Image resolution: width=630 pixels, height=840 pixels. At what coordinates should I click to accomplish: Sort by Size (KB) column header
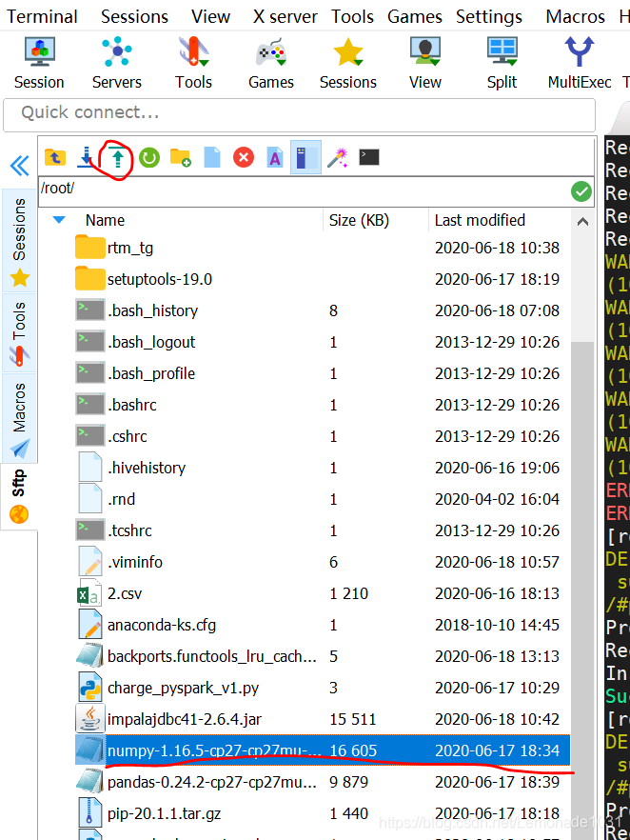point(359,220)
